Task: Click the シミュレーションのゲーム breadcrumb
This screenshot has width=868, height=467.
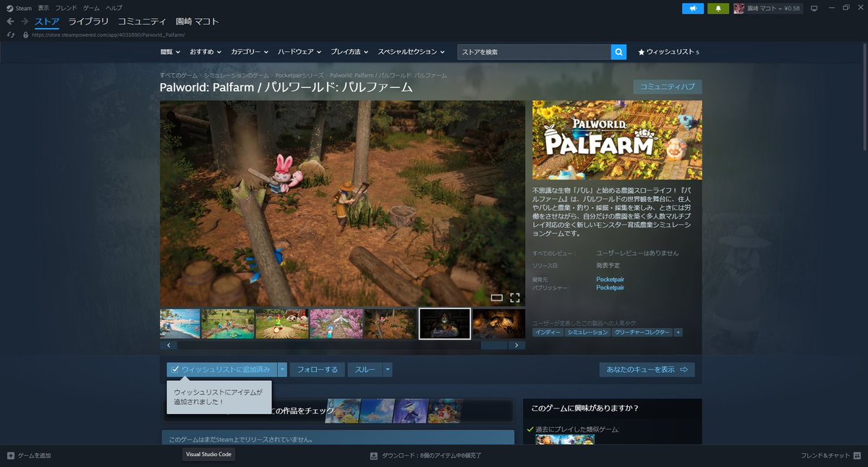Action: pos(237,75)
